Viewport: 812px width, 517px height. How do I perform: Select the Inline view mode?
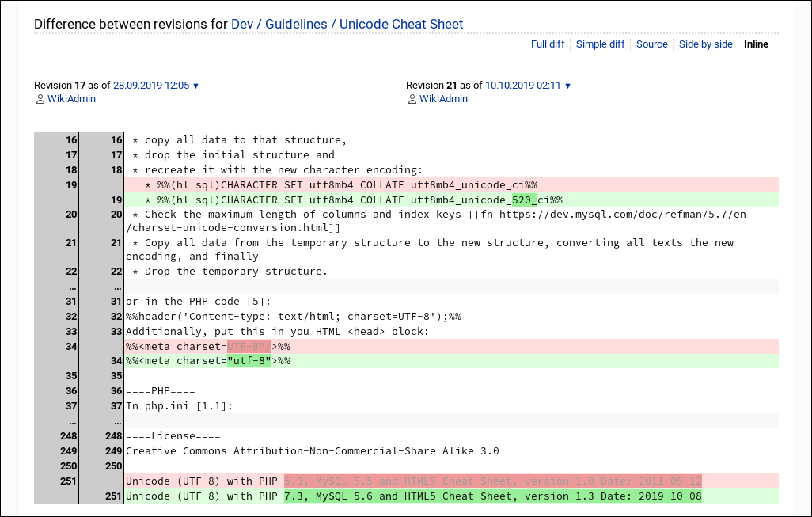pos(756,44)
